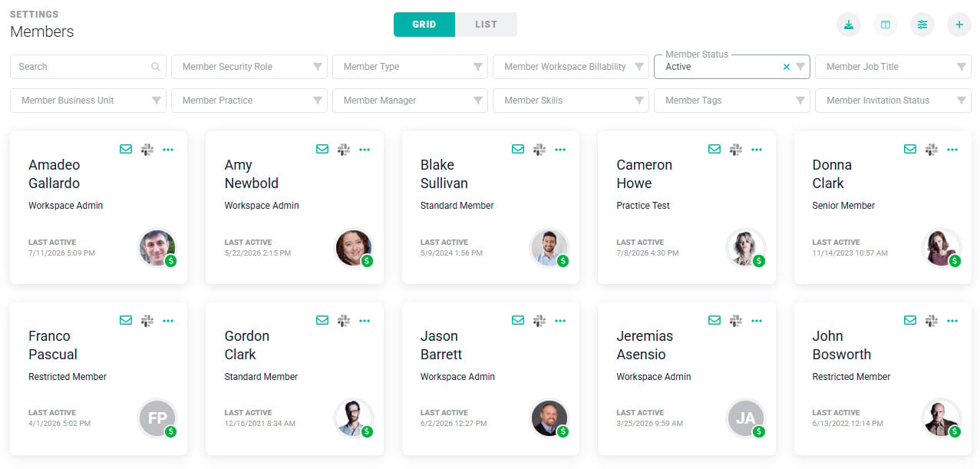Click billable dollar badge on Donna Clark
The height and width of the screenshot is (469, 980).
(955, 261)
